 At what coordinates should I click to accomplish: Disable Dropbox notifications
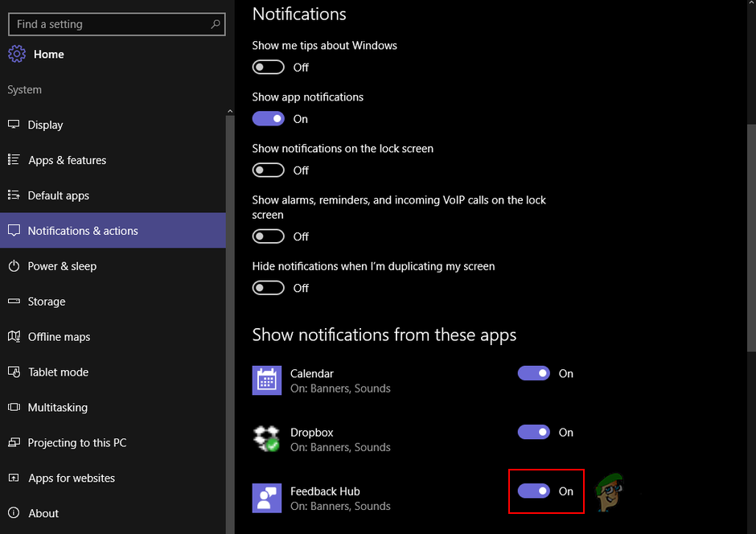click(534, 432)
